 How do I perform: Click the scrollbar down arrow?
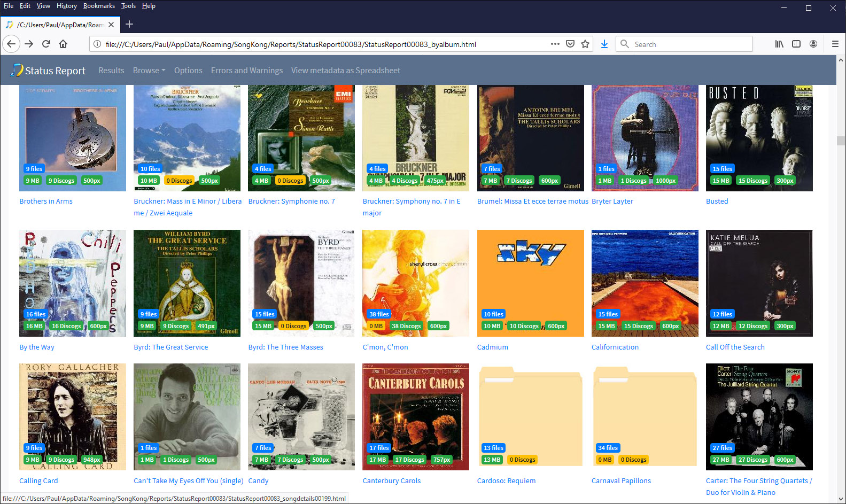point(841,499)
